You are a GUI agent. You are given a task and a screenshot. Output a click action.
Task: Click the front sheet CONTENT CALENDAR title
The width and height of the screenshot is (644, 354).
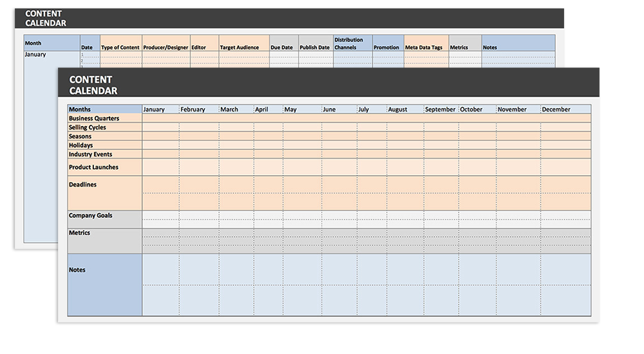(93, 85)
